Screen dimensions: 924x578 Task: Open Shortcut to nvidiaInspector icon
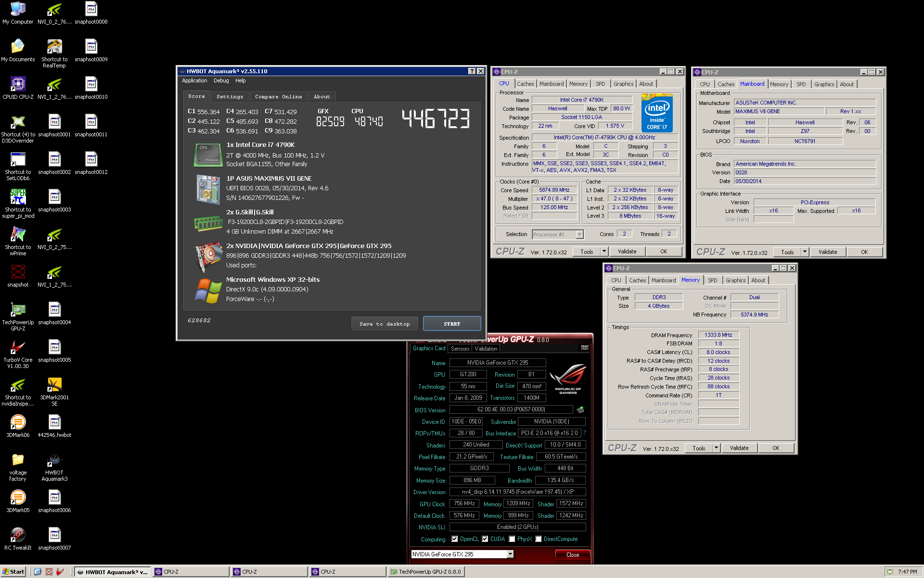click(x=18, y=391)
